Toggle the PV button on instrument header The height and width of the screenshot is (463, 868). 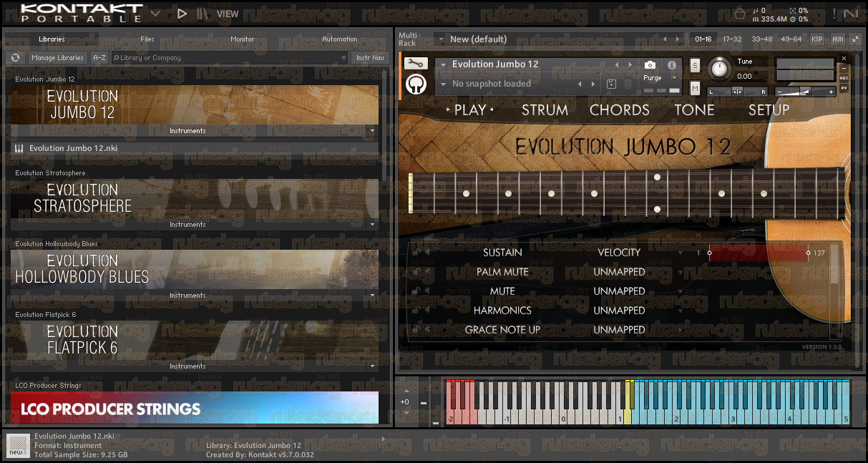[844, 88]
